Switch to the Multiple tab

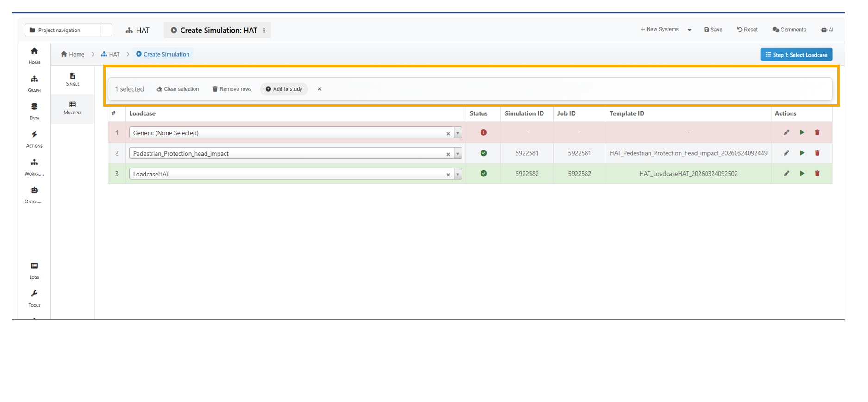[73, 108]
